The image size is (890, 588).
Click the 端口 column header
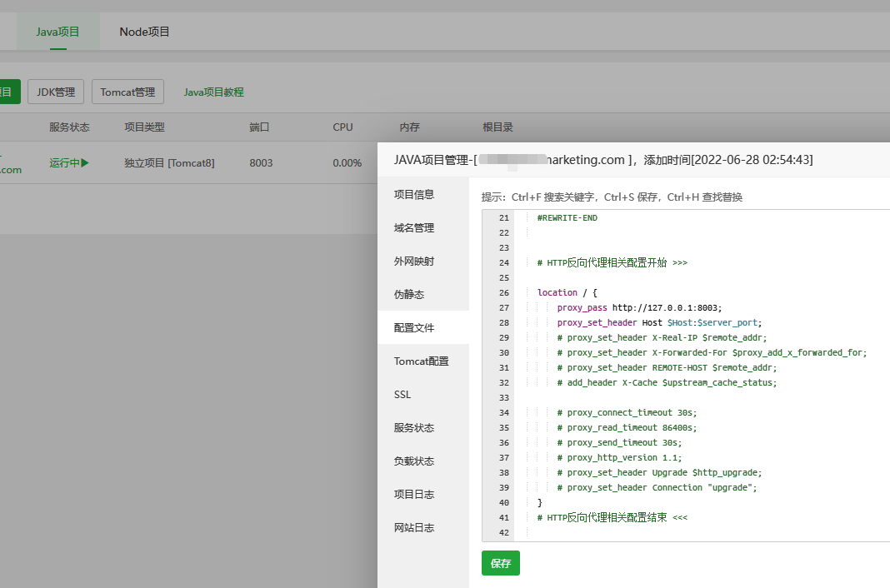[x=259, y=127]
